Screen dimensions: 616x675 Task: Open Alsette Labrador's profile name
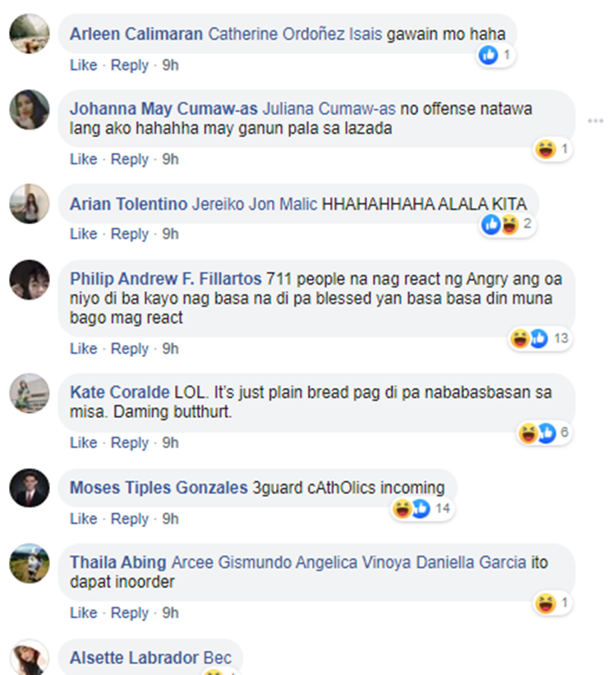[134, 658]
